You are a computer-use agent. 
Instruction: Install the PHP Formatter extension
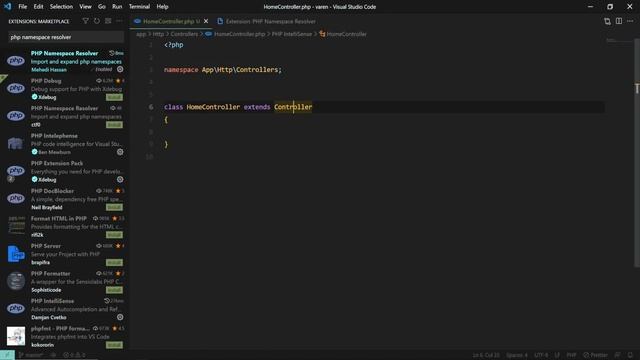[114, 290]
